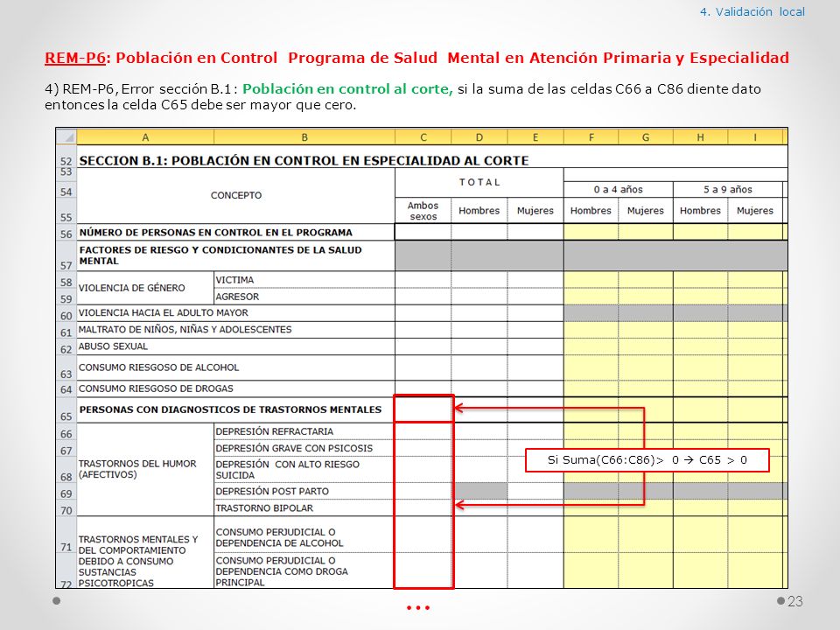Click the 'Ambos sexos' header cell

pos(423,211)
